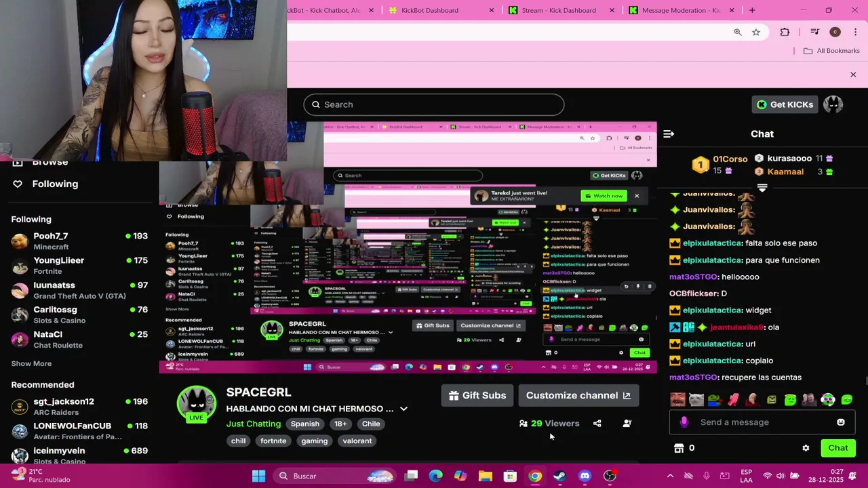Open Steam from the taskbar

tap(559, 476)
